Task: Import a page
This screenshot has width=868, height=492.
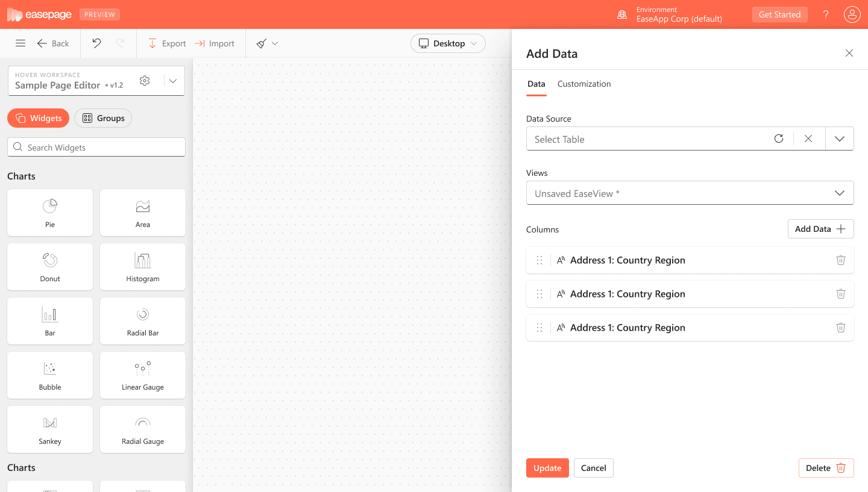Action: coord(215,43)
